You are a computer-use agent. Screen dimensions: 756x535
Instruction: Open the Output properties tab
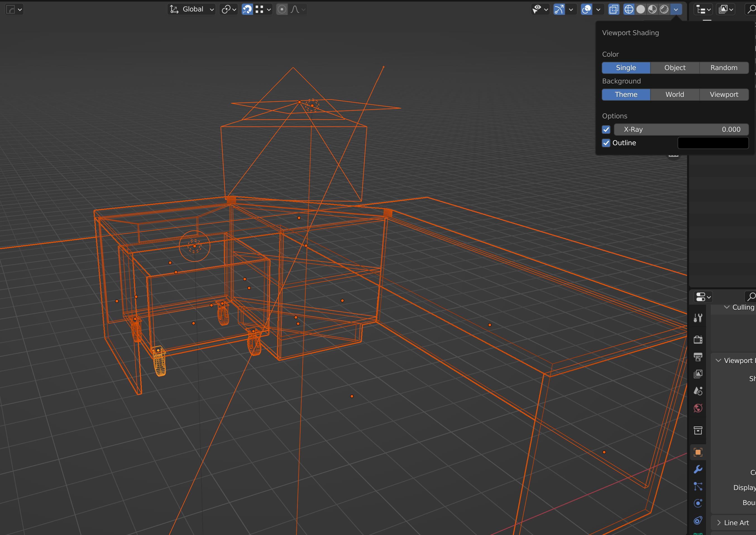(x=698, y=357)
